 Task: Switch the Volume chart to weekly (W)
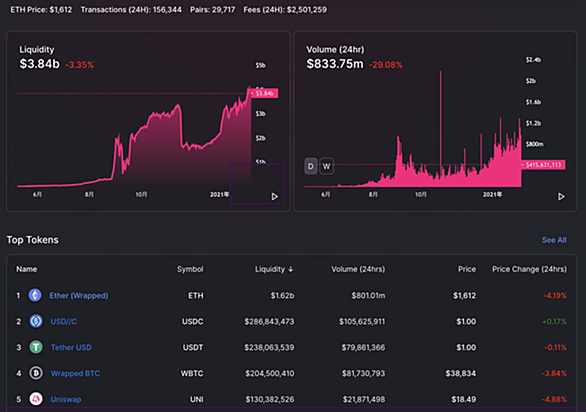pyautogui.click(x=326, y=166)
